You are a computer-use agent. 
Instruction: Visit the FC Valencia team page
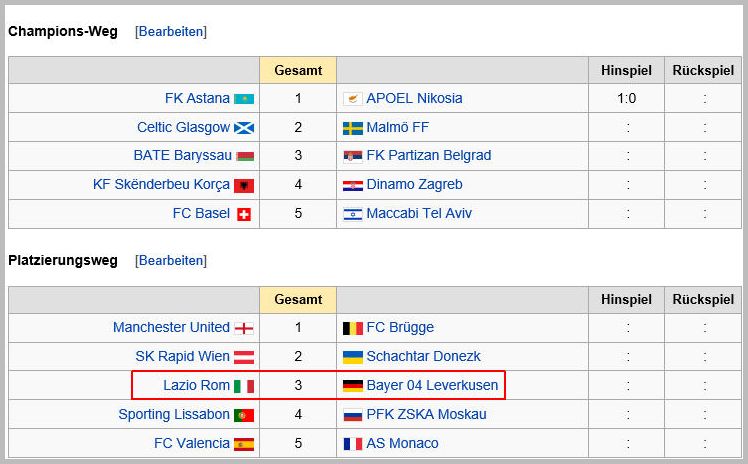point(191,443)
